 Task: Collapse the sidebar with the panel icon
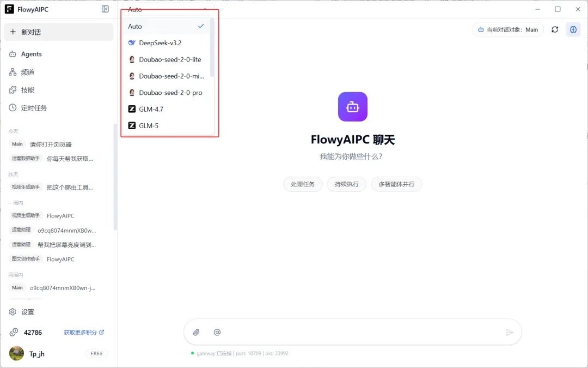tap(106, 9)
